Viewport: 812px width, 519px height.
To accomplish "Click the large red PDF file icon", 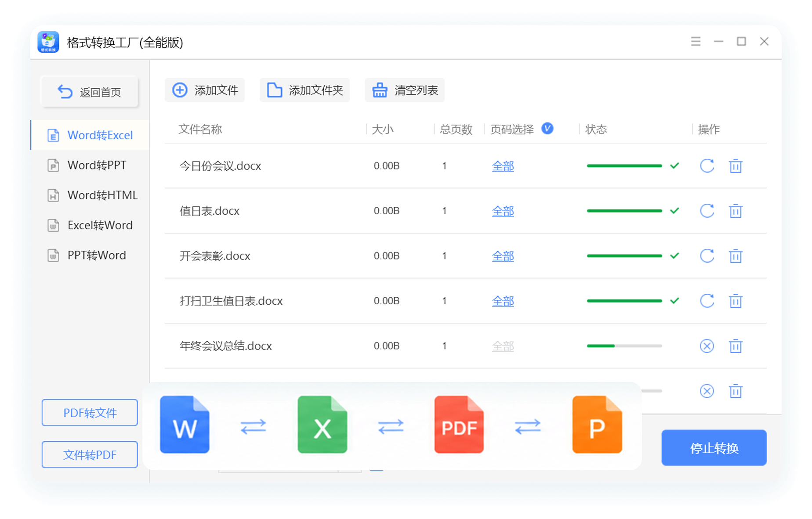I will (459, 425).
